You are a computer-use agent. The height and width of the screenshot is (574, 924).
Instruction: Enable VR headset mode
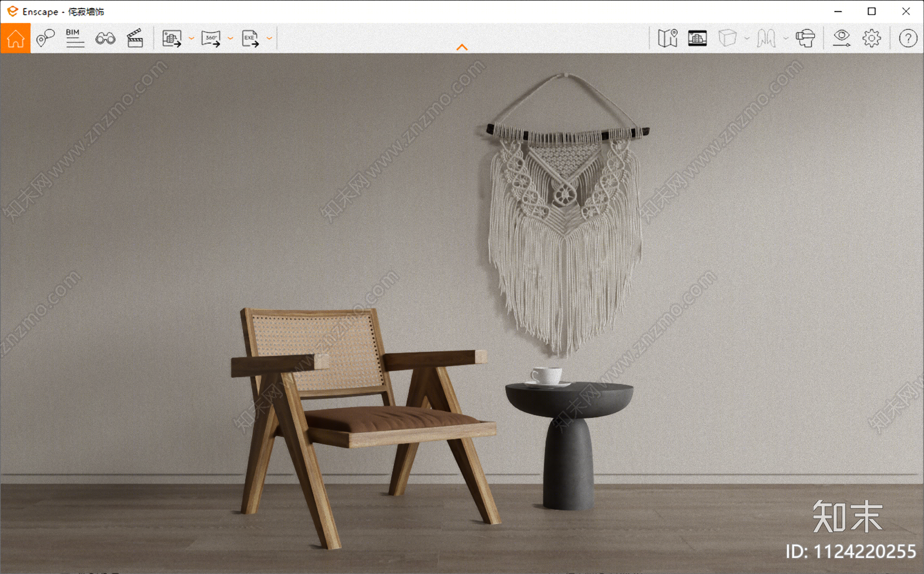coord(805,39)
